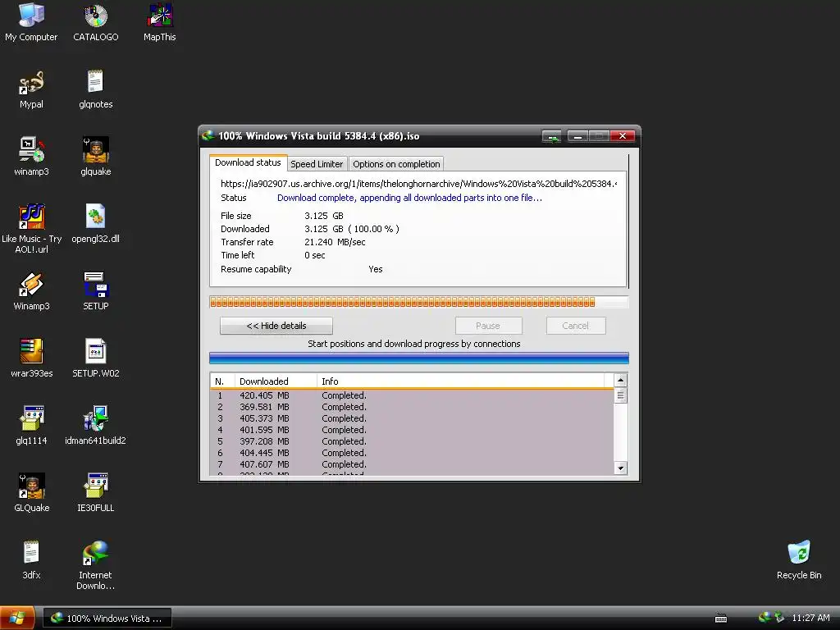Screen dimensions: 840x630
Task: Click the Downloaded column header
Action: [x=276, y=381]
